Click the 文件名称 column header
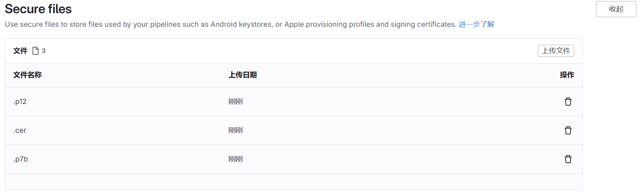The height and width of the screenshot is (194, 644). coord(27,75)
